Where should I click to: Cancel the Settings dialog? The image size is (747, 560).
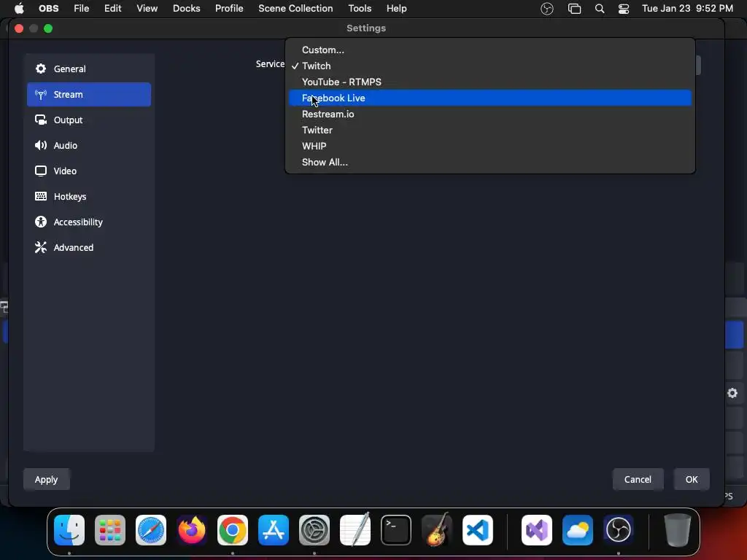638,480
